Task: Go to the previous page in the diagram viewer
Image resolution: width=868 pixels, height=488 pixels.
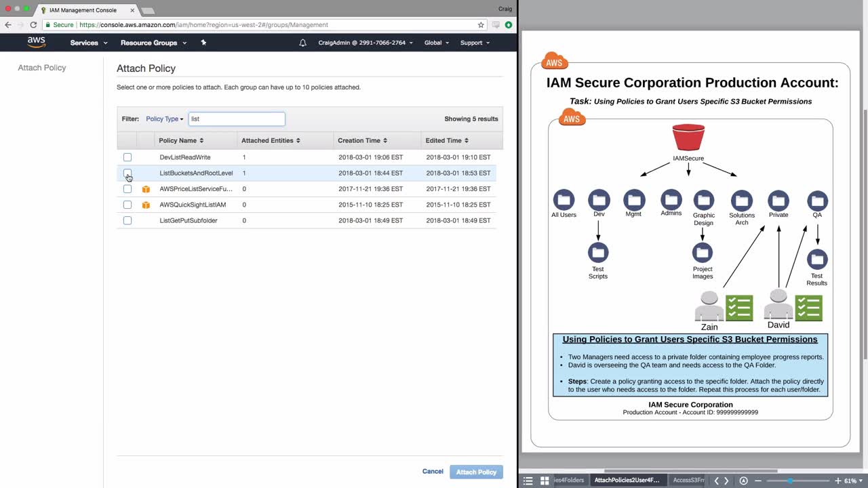Action: point(716,481)
